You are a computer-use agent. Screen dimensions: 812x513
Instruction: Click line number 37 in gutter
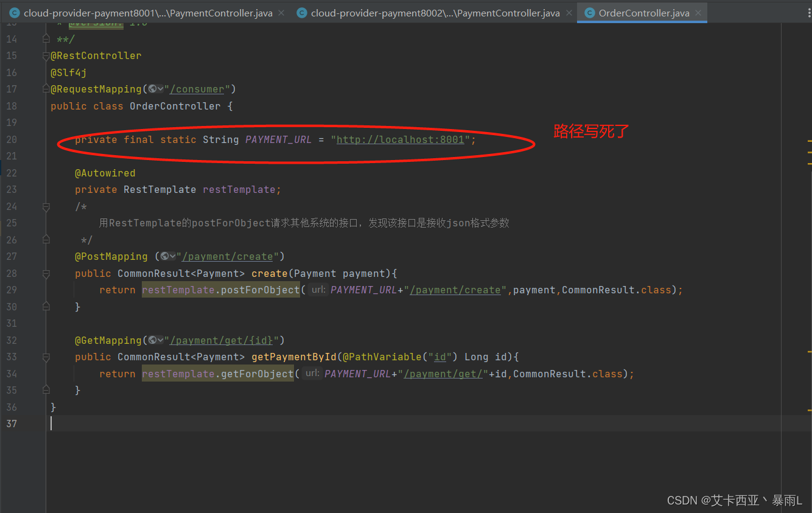pyautogui.click(x=12, y=424)
